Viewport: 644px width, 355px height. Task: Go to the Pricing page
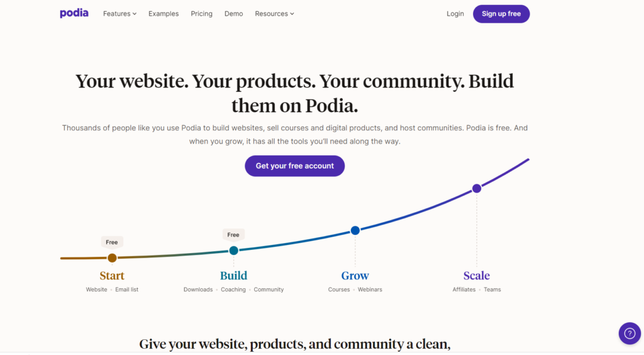point(202,14)
